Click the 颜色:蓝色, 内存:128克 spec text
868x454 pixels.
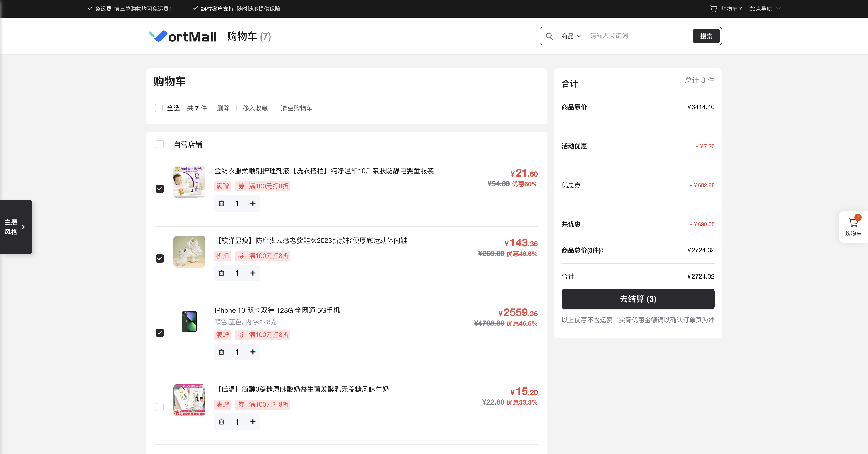(245, 322)
